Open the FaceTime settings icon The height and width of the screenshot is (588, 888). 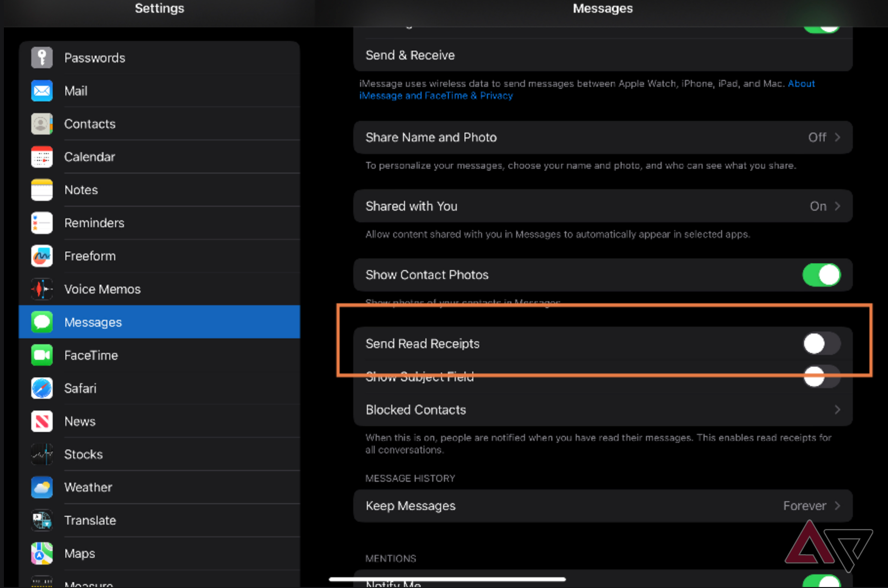tap(41, 355)
